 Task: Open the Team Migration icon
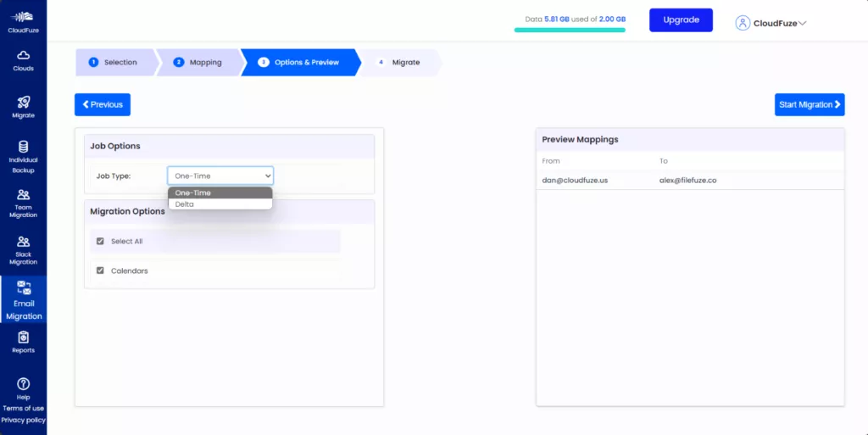(23, 194)
